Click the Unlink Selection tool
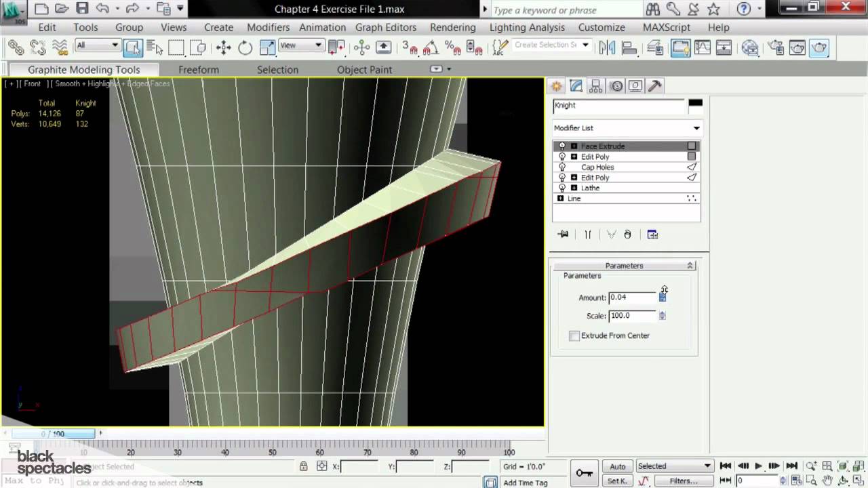This screenshot has height=488, width=868. pos(37,47)
